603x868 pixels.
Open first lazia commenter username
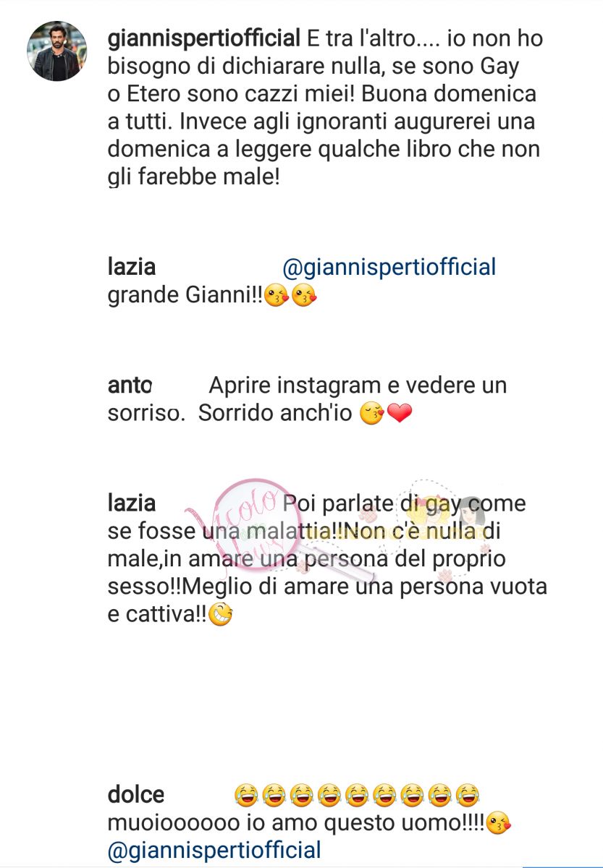pos(132,267)
